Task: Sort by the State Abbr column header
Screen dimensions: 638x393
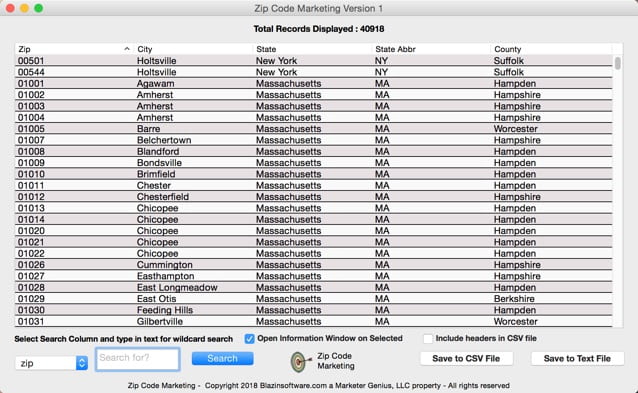Action: (431, 49)
